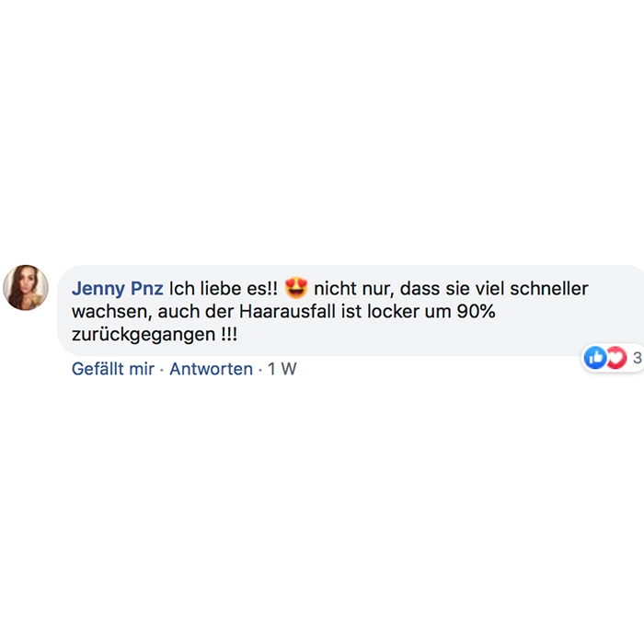Click the word schneller in the comment
This screenshot has height=644, width=644.
[x=549, y=288]
